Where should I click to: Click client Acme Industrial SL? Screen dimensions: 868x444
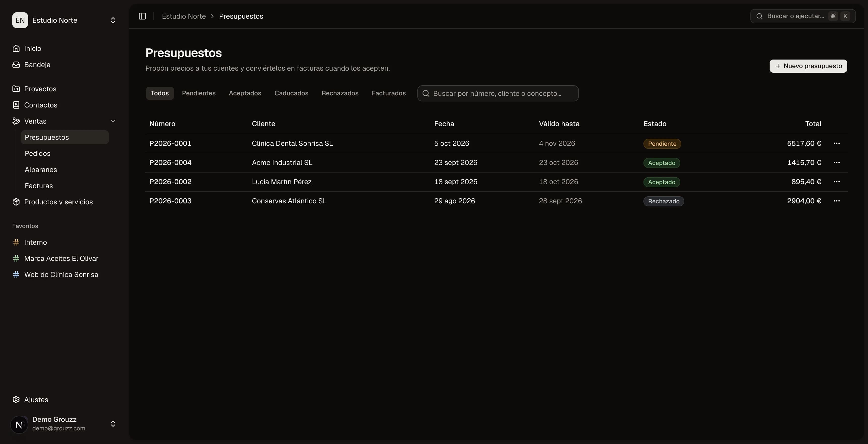pyautogui.click(x=282, y=163)
